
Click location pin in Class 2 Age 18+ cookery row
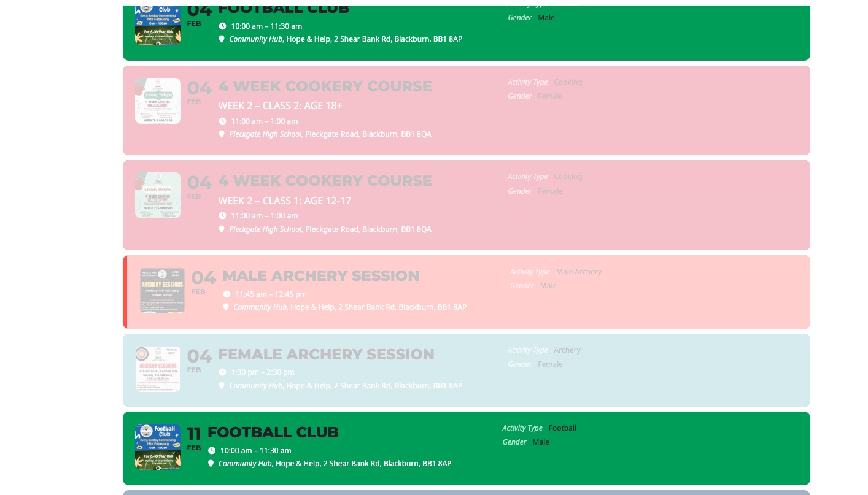[x=222, y=134]
